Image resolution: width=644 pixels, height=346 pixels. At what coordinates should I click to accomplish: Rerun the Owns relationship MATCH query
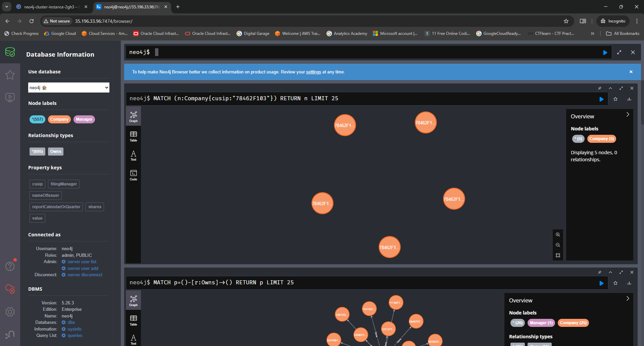601,283
